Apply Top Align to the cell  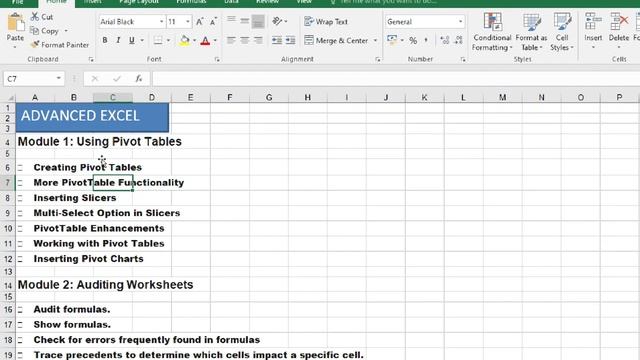[x=231, y=20]
